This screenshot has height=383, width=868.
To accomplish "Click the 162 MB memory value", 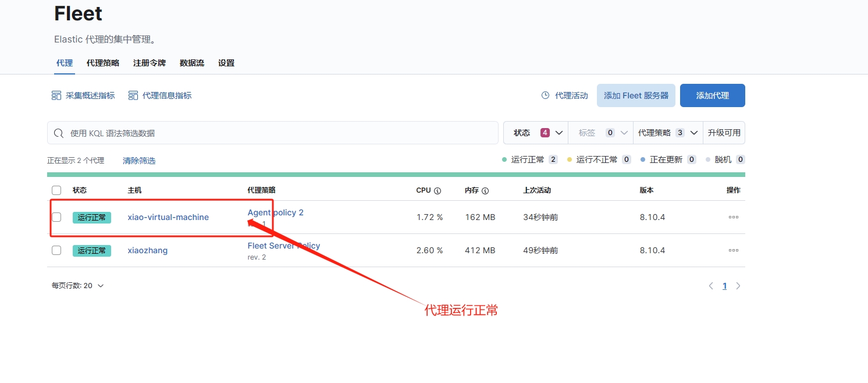I will point(481,217).
